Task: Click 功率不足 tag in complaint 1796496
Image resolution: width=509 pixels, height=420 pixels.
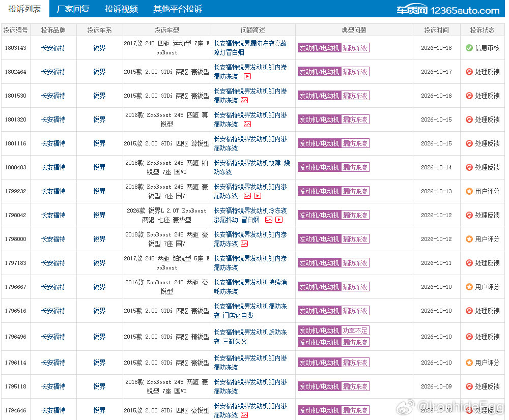Action: point(355,331)
